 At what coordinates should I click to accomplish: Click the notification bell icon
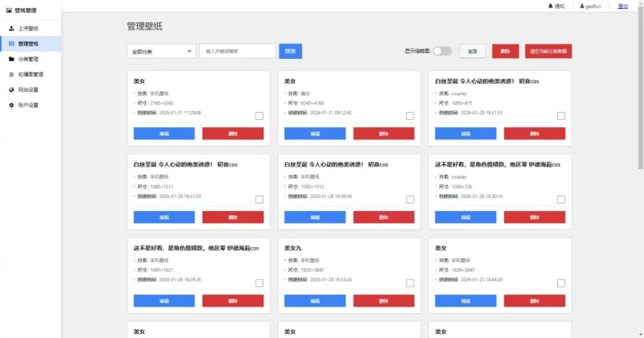(551, 6)
